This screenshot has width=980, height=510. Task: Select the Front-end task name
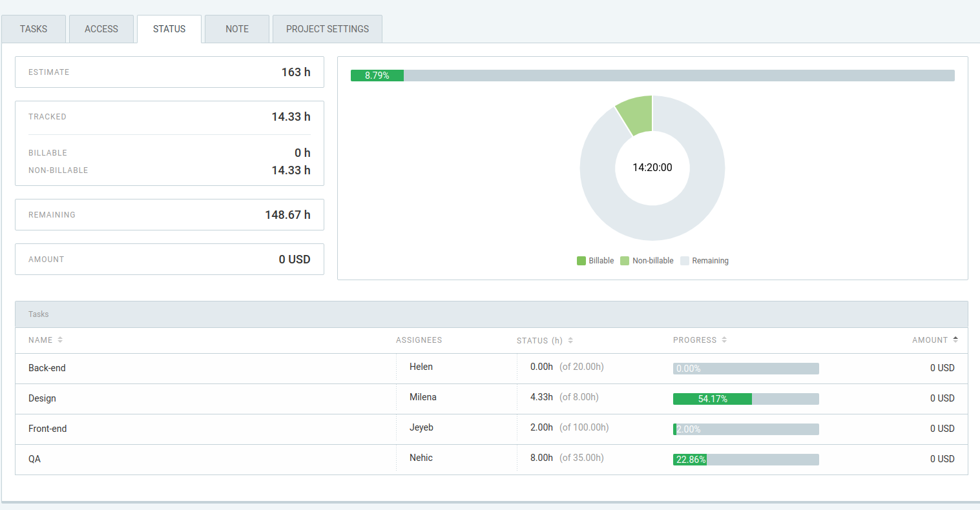point(48,429)
